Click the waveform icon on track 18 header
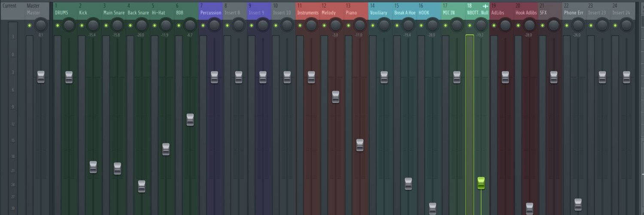 coord(485,6)
